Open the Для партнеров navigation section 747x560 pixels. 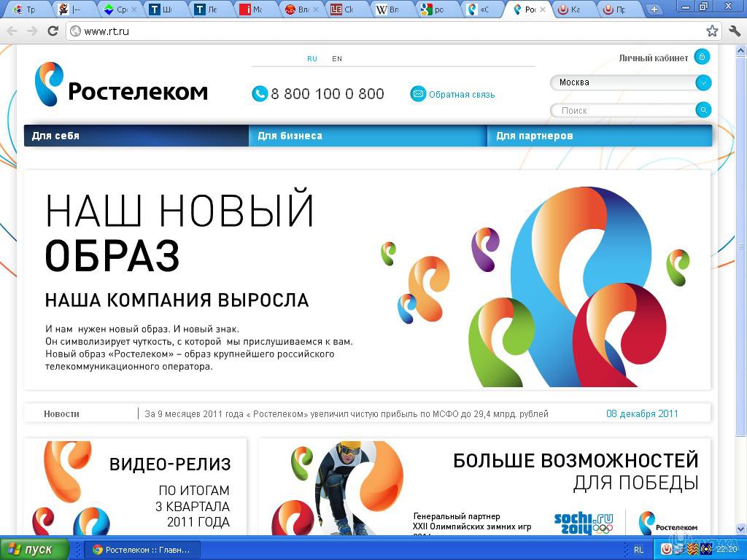coord(600,136)
